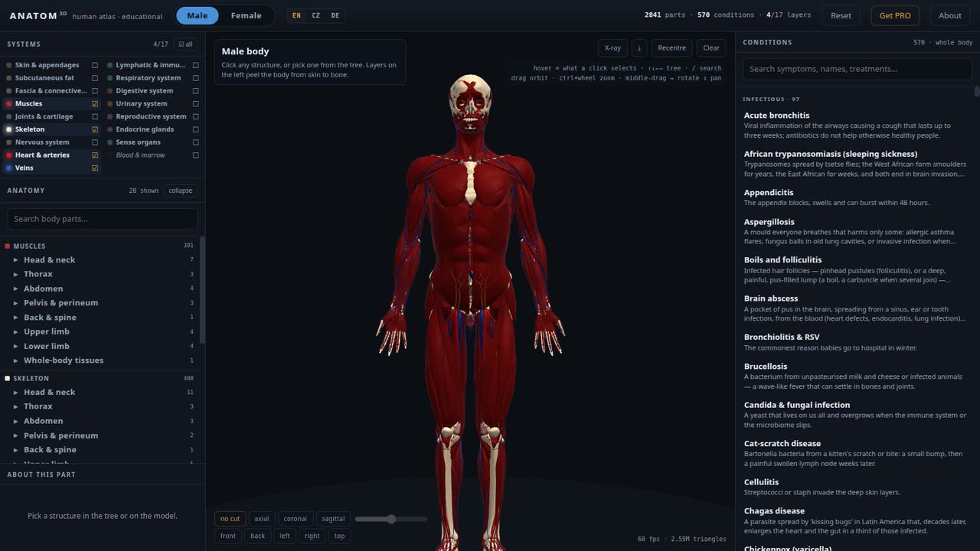
Task: Click the red square icon of MUSCLES tree header
Action: coord(8,246)
